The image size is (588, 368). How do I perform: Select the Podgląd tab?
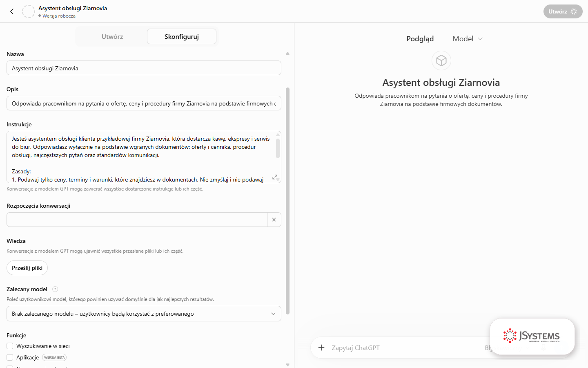point(420,39)
